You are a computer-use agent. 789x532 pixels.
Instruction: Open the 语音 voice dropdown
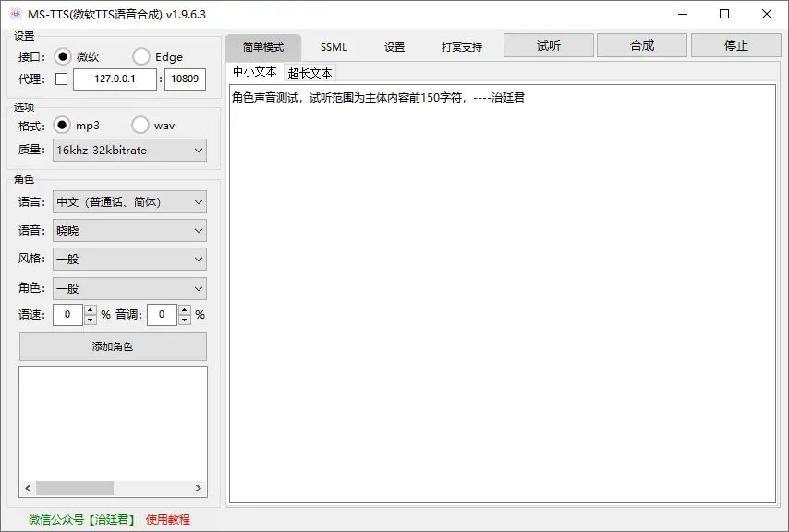coord(129,230)
